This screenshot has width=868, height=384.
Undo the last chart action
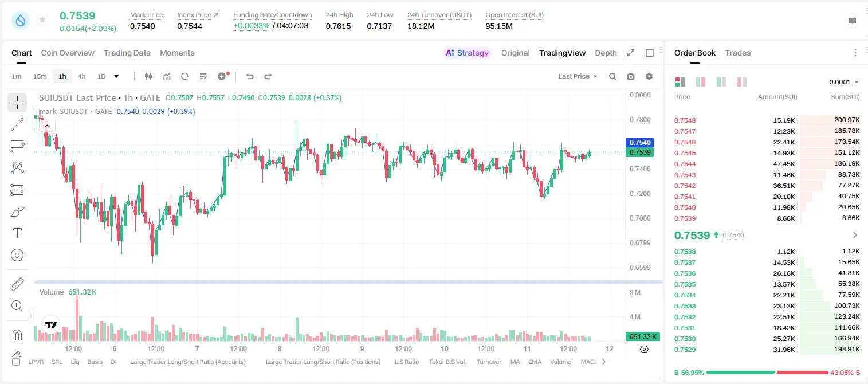point(249,76)
